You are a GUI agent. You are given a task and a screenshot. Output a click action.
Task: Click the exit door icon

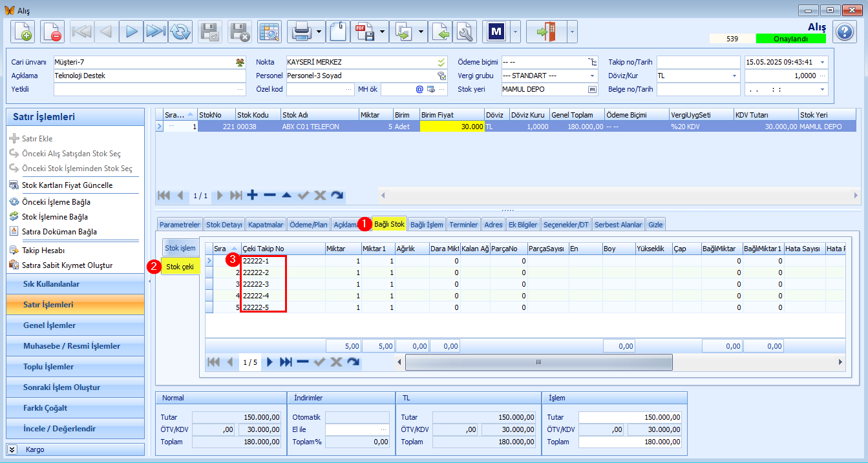click(547, 32)
